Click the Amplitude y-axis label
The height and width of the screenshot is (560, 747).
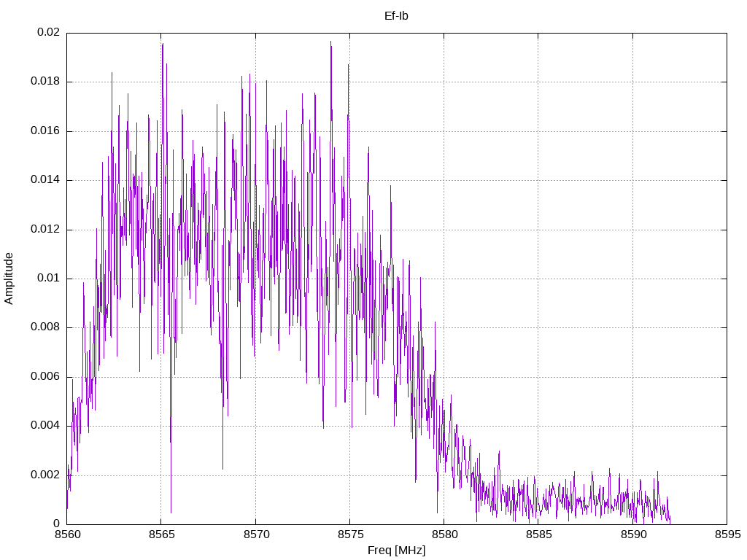pyautogui.click(x=9, y=279)
